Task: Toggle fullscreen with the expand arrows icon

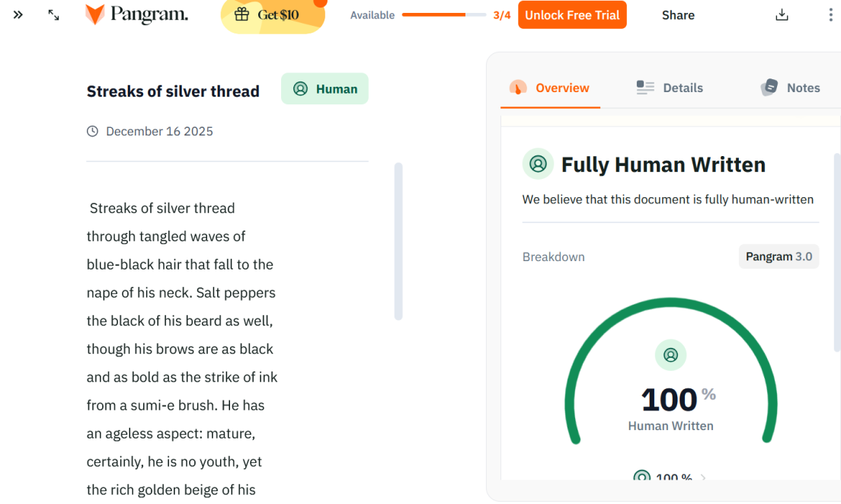Action: 53,14
